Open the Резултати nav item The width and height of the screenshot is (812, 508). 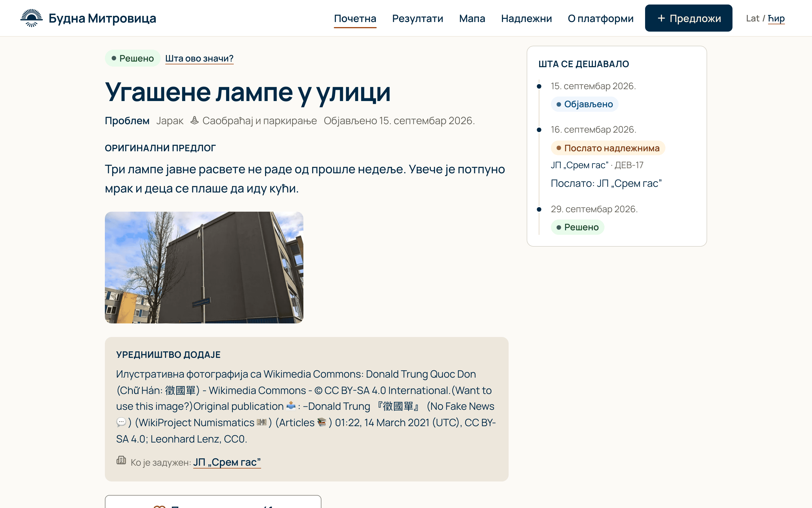pyautogui.click(x=417, y=18)
